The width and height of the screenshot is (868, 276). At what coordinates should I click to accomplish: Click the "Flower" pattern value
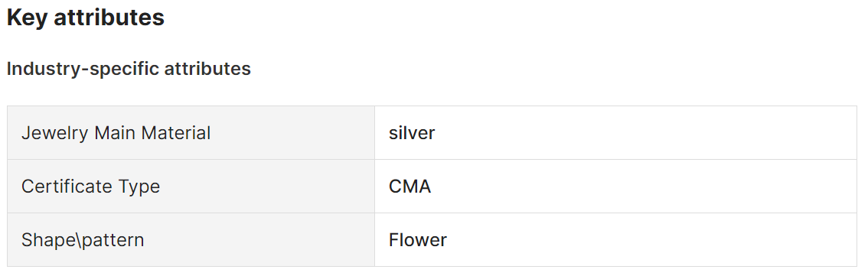(417, 239)
